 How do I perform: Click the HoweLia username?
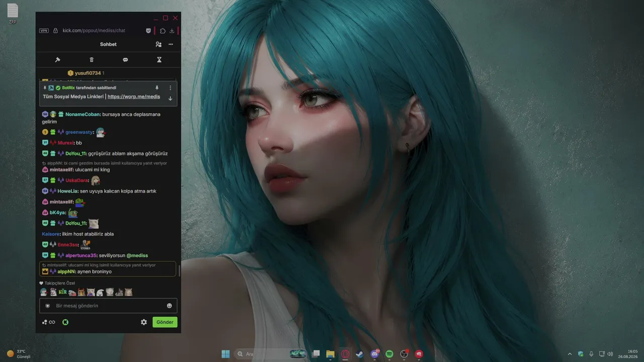pos(67,191)
